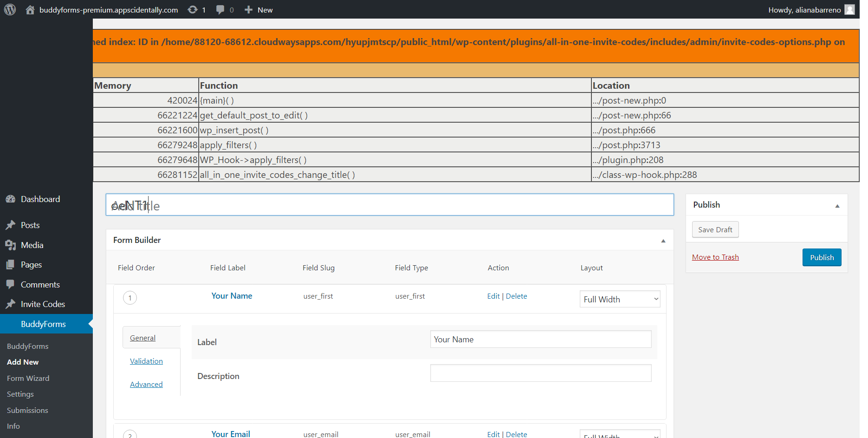
Task: Collapse the Publish panel chevron
Action: coord(838,205)
